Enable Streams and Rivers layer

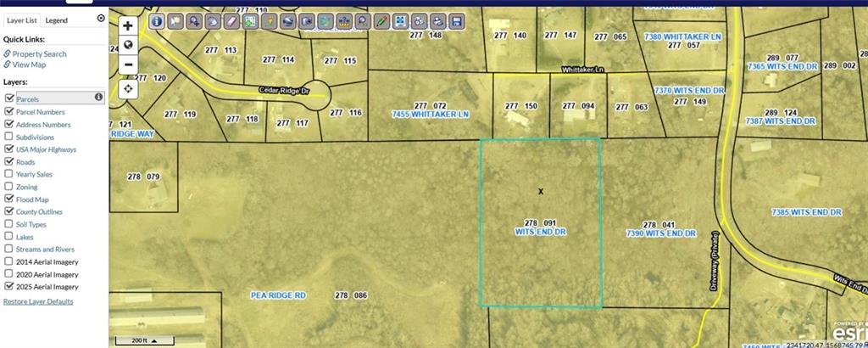coord(8,249)
